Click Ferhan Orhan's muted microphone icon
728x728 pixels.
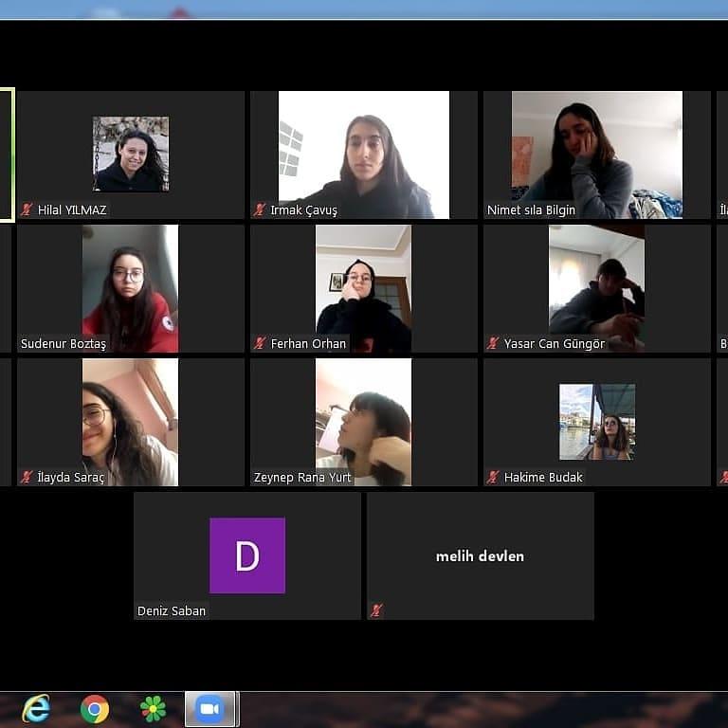tap(260, 343)
